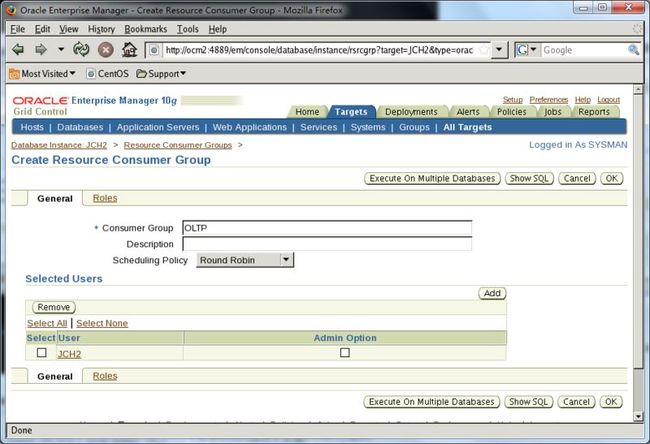Open the Hosts subtab
The width and height of the screenshot is (650, 444).
pyautogui.click(x=32, y=127)
